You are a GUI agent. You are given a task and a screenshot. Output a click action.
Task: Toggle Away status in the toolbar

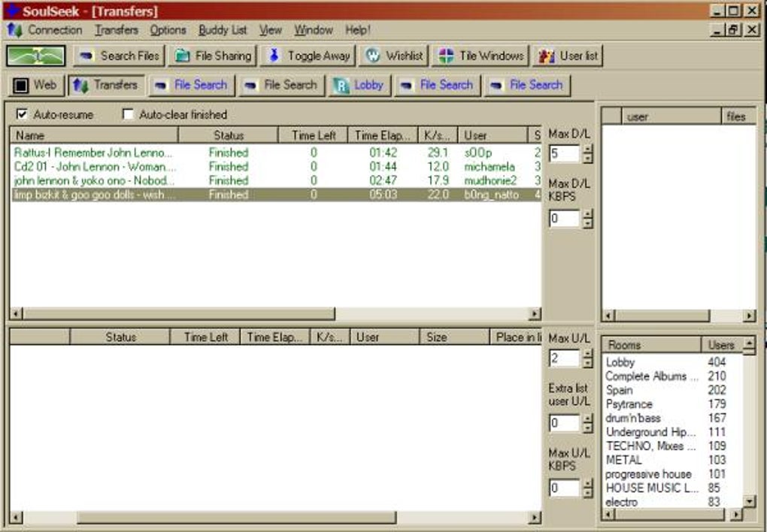[308, 56]
